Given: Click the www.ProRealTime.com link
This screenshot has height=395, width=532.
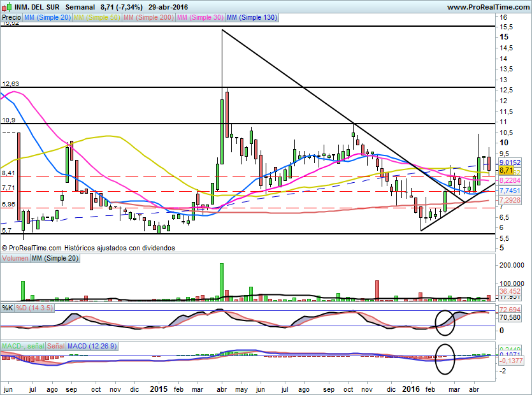Looking at the screenshot, I should tap(488, 7).
